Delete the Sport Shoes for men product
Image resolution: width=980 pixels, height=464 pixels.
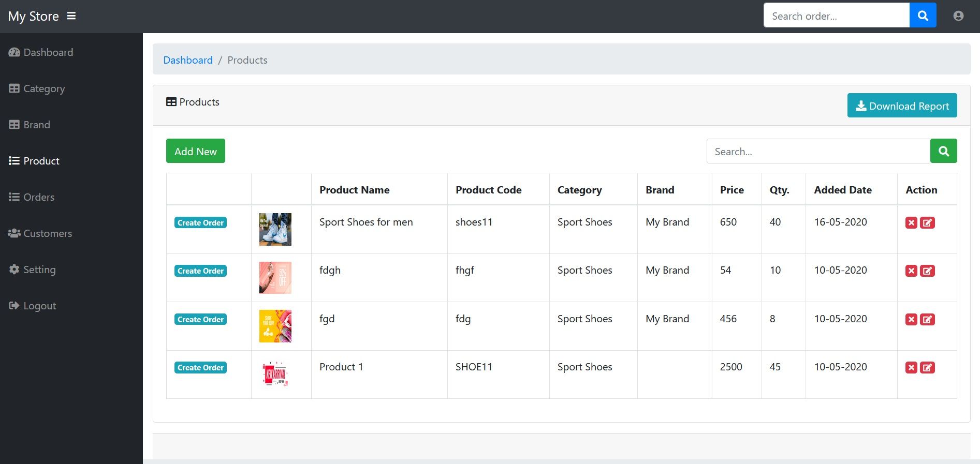click(911, 223)
